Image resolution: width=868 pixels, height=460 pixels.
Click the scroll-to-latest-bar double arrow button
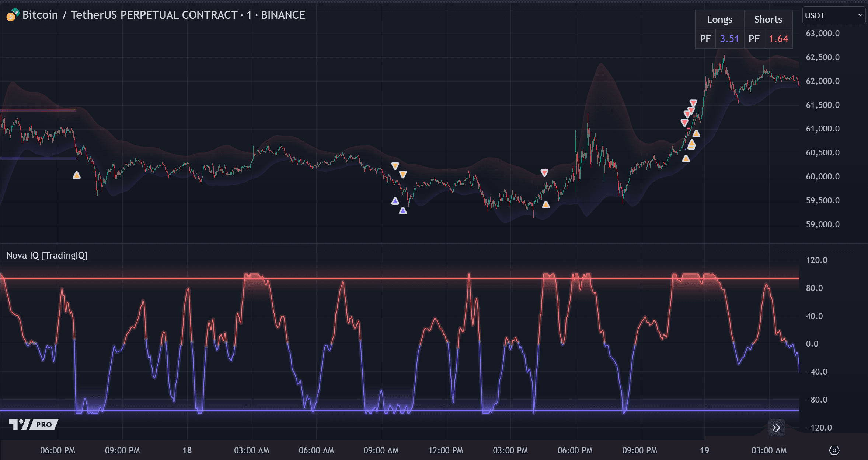coord(777,428)
